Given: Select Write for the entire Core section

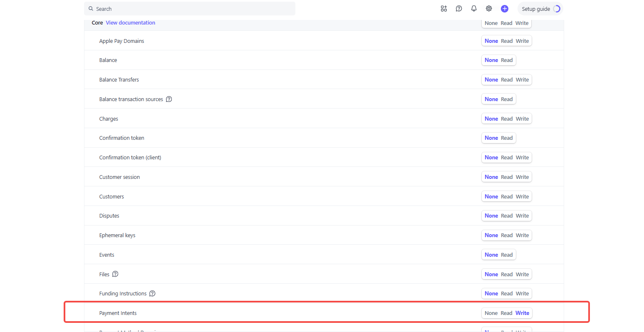Looking at the screenshot, I should click(522, 23).
